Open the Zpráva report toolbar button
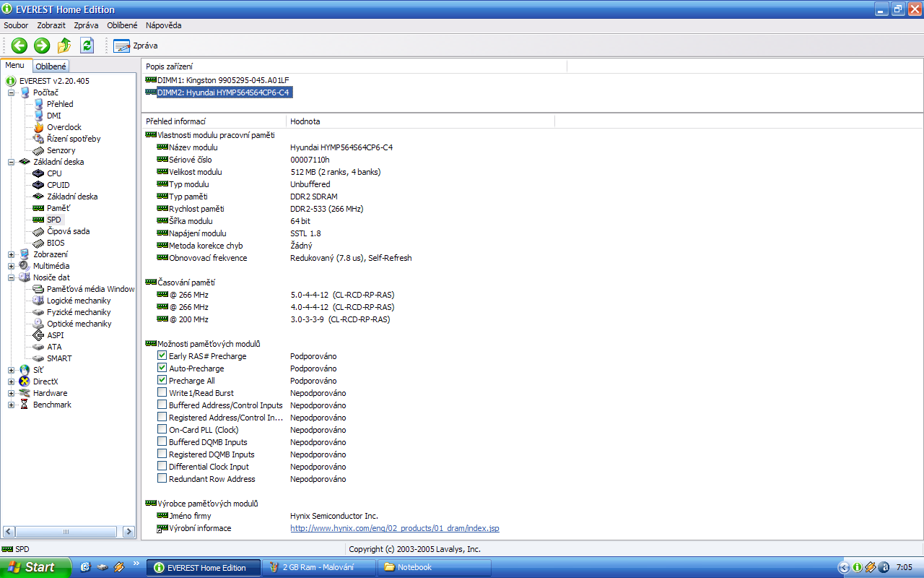The height and width of the screenshot is (578, 924). click(x=136, y=46)
